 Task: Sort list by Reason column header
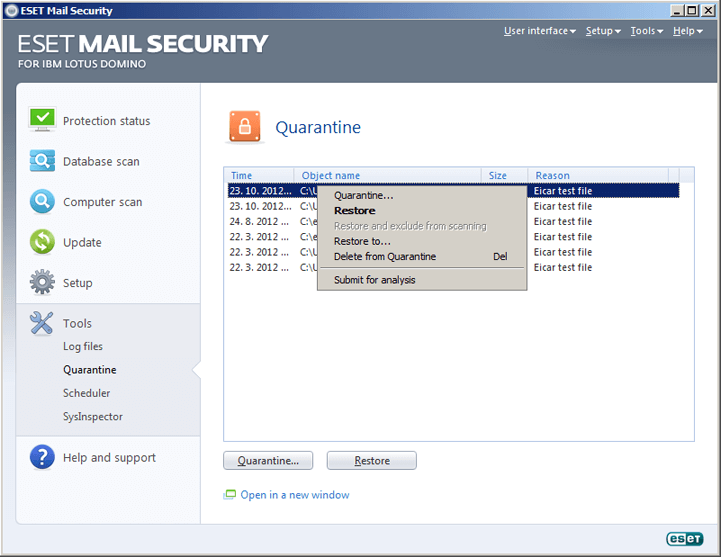598,175
